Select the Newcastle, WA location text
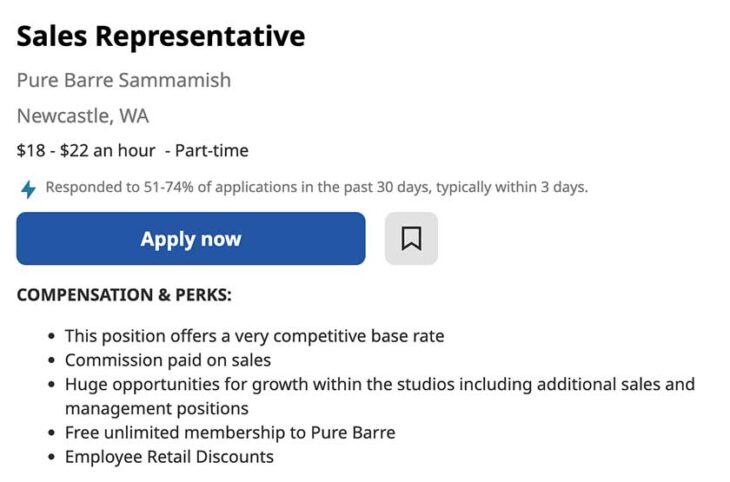 [x=83, y=116]
